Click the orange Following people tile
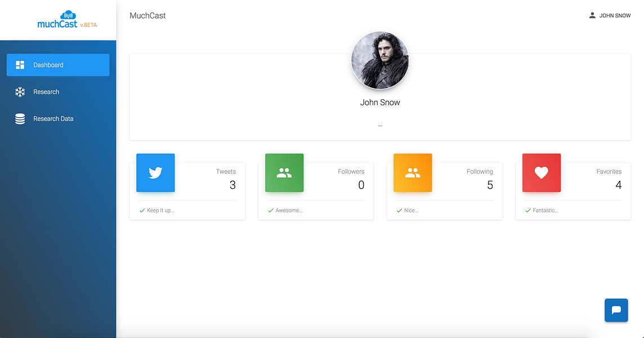The width and height of the screenshot is (644, 338). coord(413,173)
